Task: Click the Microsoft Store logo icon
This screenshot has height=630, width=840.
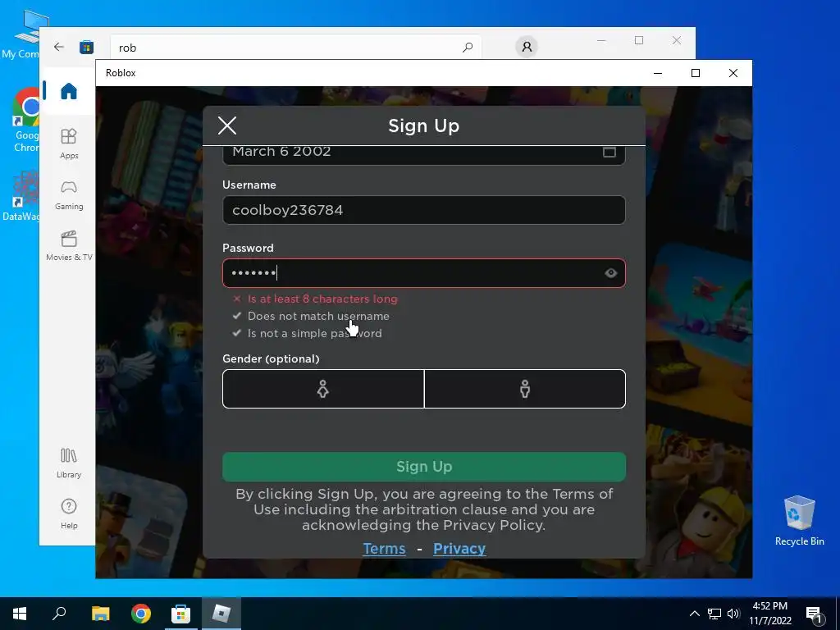Action: click(x=86, y=47)
